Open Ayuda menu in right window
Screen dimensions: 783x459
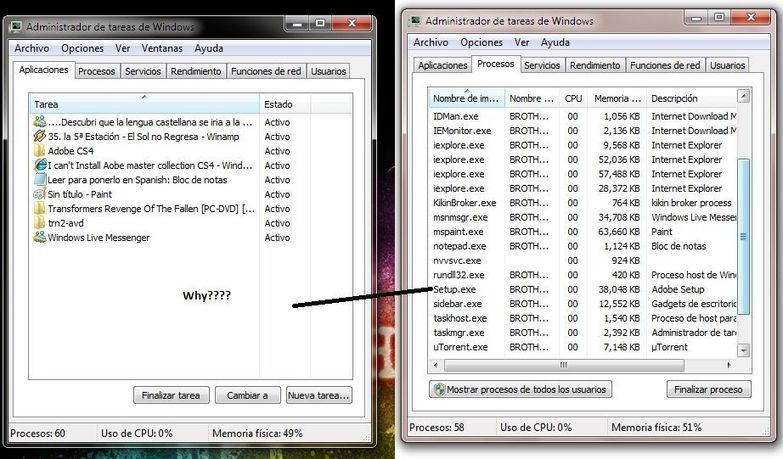click(x=555, y=42)
